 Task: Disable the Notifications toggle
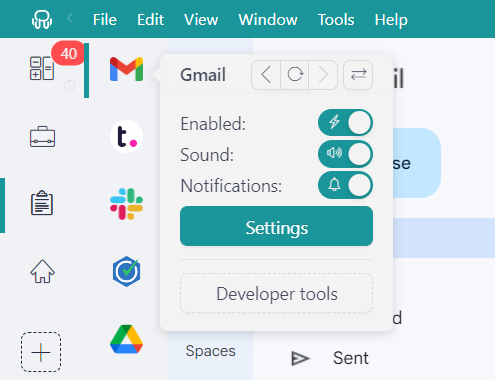tap(345, 185)
